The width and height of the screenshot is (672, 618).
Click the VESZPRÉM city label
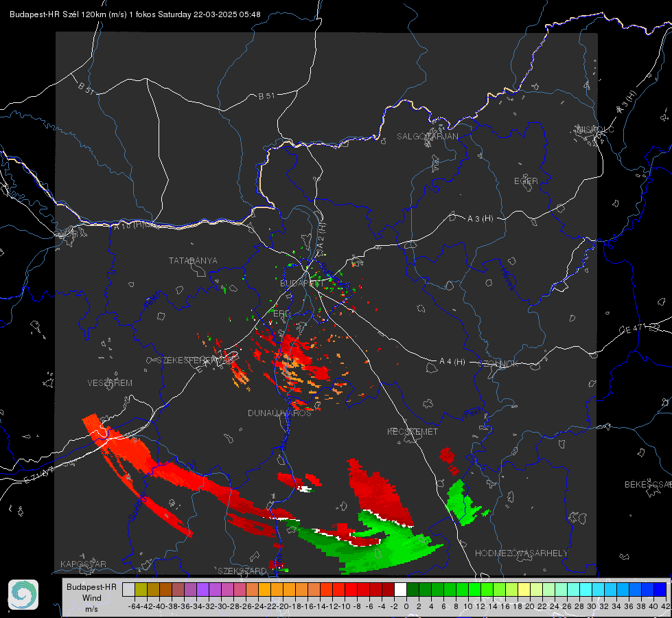[110, 383]
